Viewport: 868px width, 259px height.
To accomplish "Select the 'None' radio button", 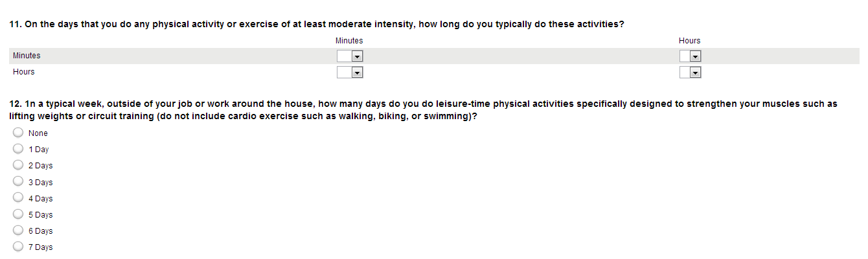I will [18, 133].
